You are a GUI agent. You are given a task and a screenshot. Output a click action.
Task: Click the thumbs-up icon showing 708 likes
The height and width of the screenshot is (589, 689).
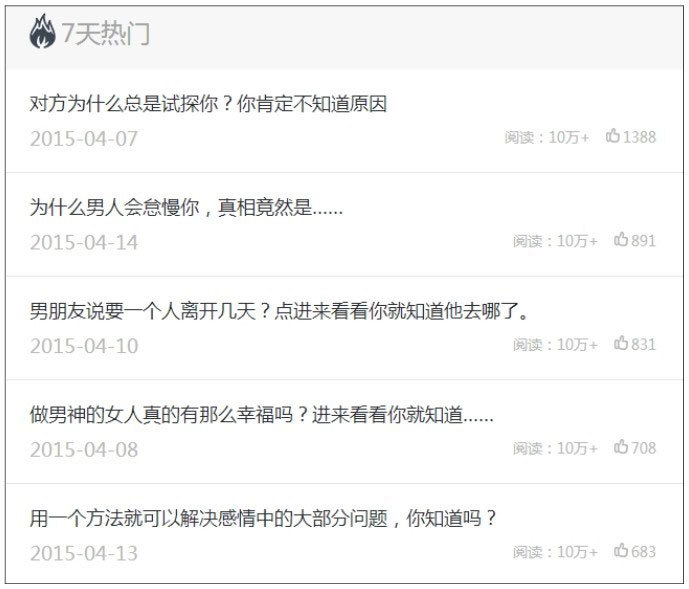pos(620,447)
